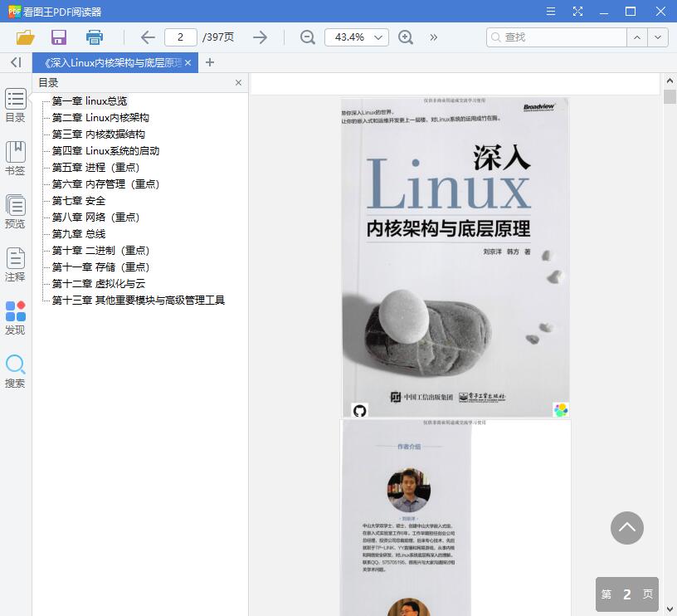
Task: Select 第一章 linux总览 in outline
Action: [x=90, y=101]
